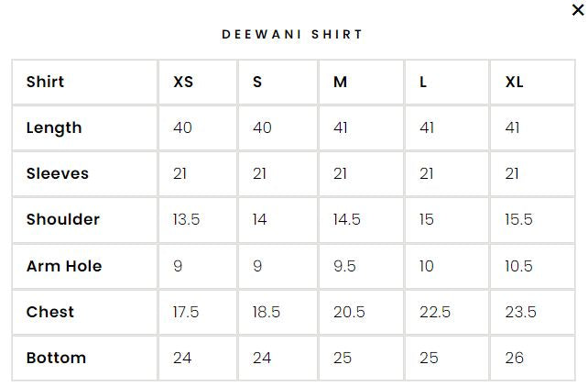Image resolution: width=588 pixels, height=387 pixels.
Task: Select the XL size column header
Action: pos(514,82)
